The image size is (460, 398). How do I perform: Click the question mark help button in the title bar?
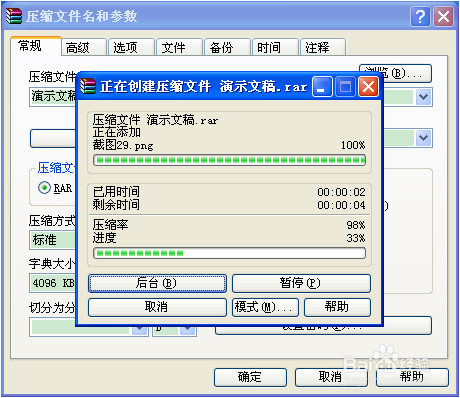(x=420, y=16)
